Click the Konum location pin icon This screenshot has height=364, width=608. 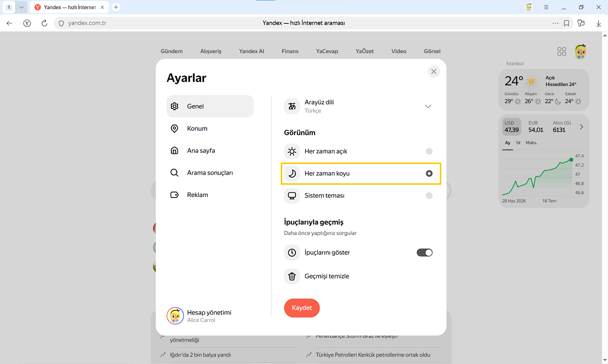click(175, 129)
